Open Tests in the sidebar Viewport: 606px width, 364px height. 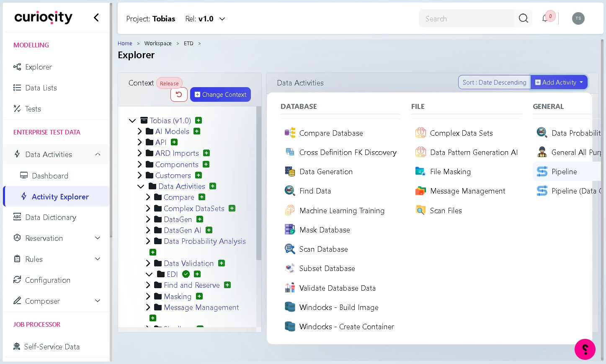click(x=33, y=108)
